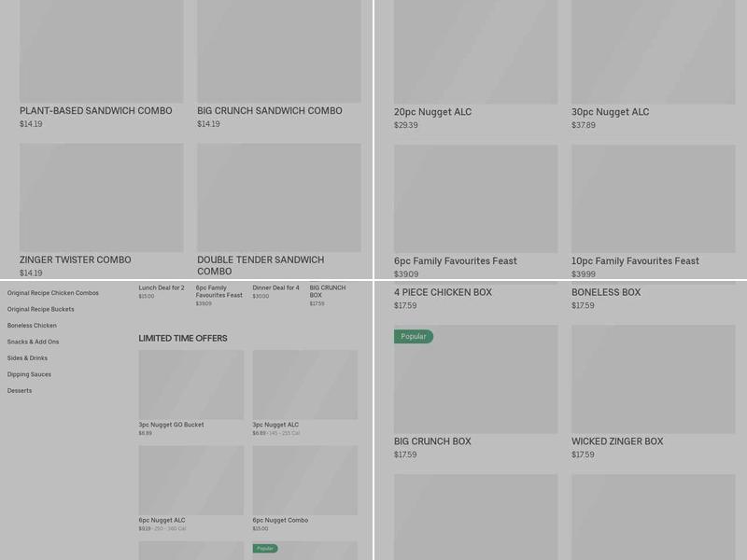Choose the Wicked Zinger Box item image
Image resolution: width=747 pixels, height=560 pixels.
tap(653, 379)
